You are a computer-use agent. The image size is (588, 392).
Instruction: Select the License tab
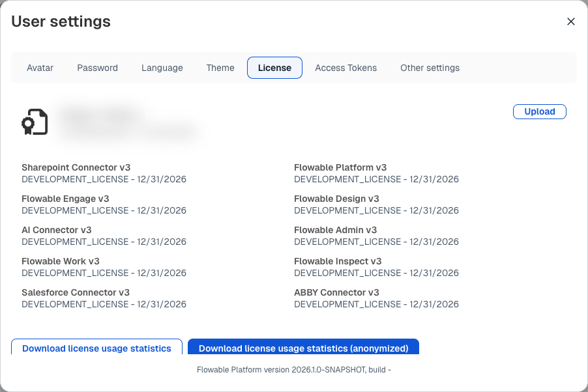click(x=274, y=68)
